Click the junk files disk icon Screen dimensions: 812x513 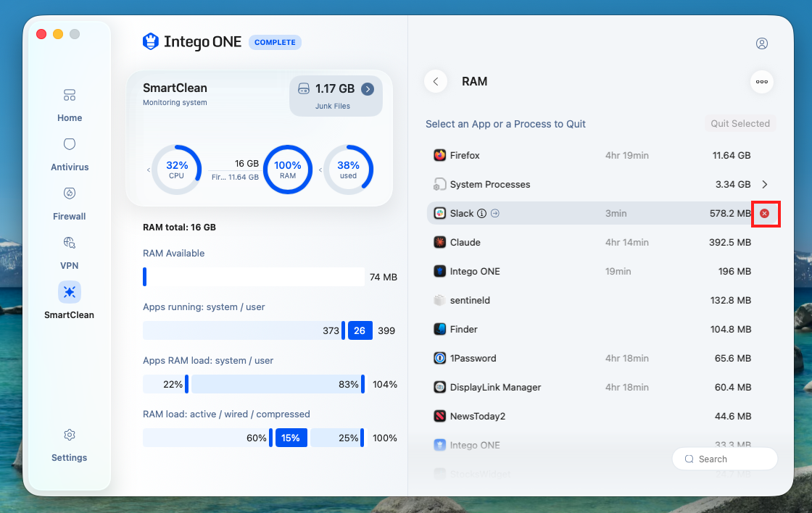pos(304,89)
